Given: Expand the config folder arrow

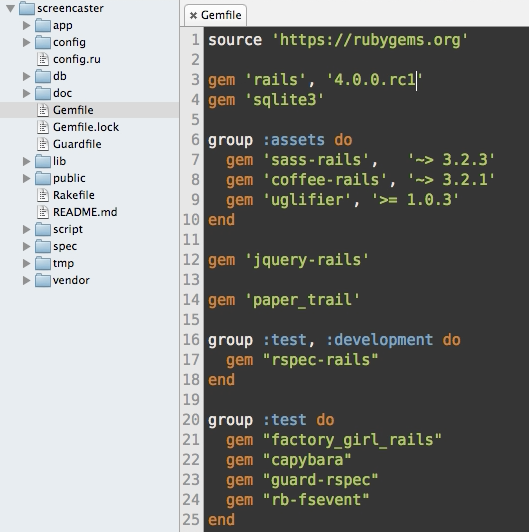Looking at the screenshot, I should (26, 42).
